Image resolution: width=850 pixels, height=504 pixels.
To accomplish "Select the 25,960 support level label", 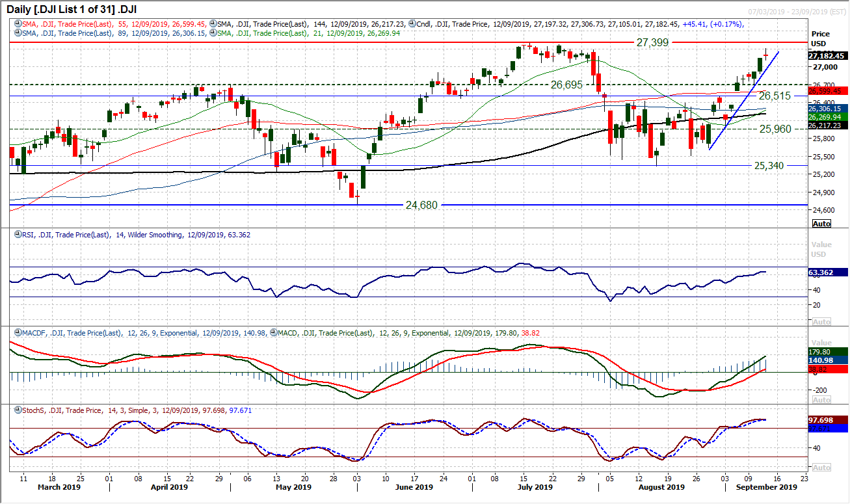I will click(777, 129).
